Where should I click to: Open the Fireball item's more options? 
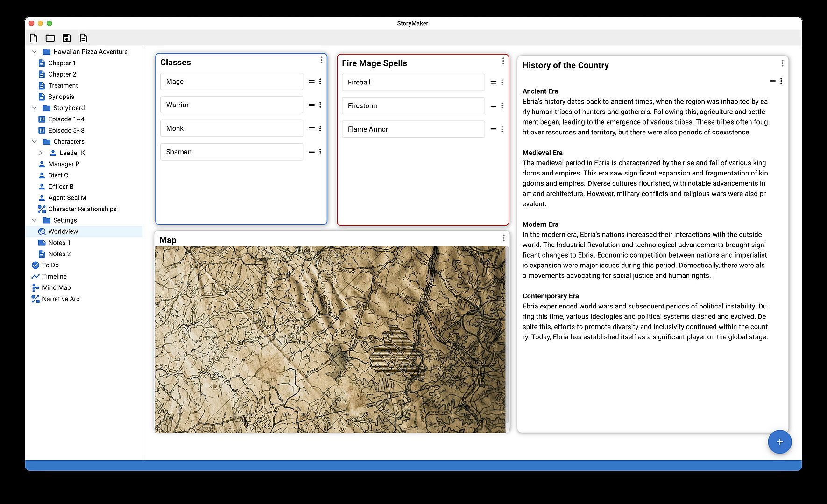pyautogui.click(x=502, y=83)
